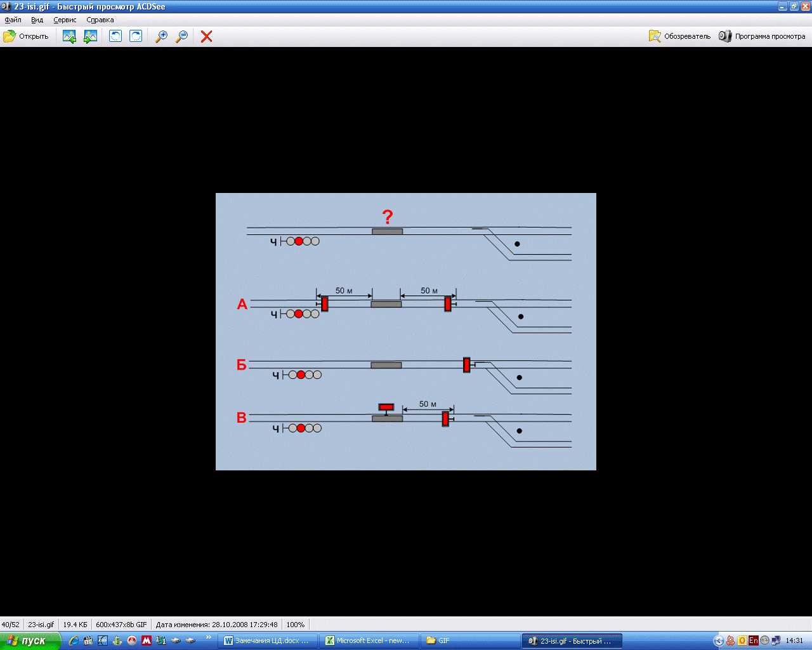Open the пуск Start menu
This screenshot has height=650, width=812.
(30, 640)
